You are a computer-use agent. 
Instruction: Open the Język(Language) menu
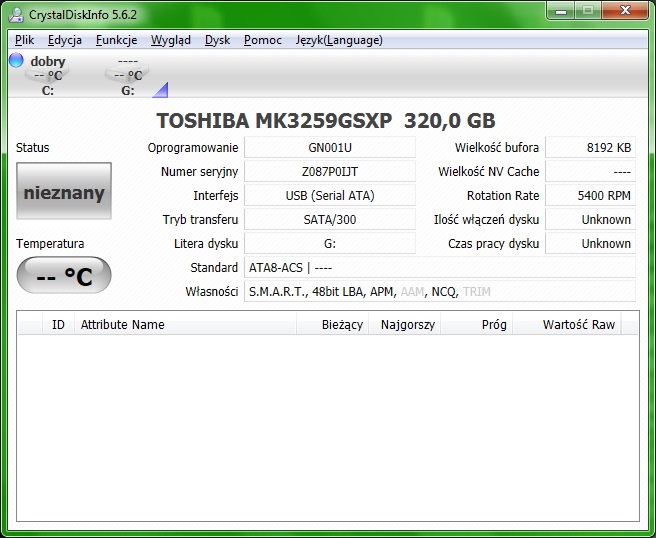pyautogui.click(x=339, y=40)
